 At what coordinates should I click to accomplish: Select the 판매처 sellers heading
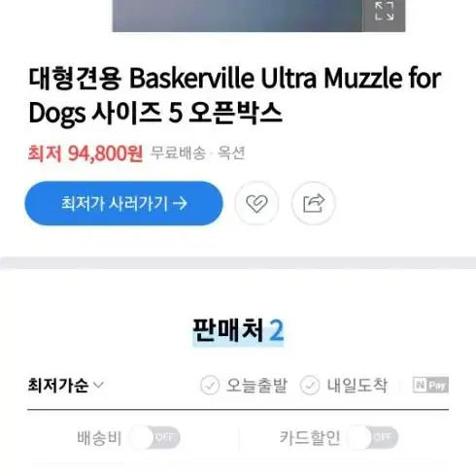click(228, 330)
